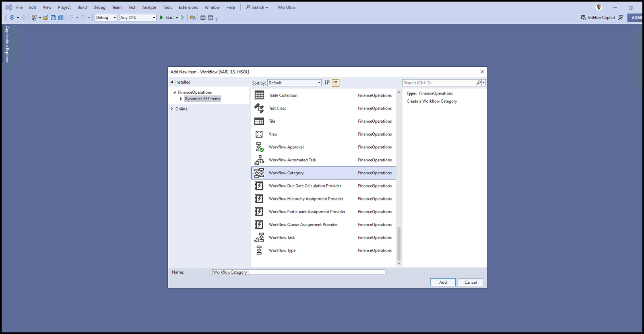Screen dimensions: 644x334
Task: Click the Workflow Approval item icon
Action: 259,147
